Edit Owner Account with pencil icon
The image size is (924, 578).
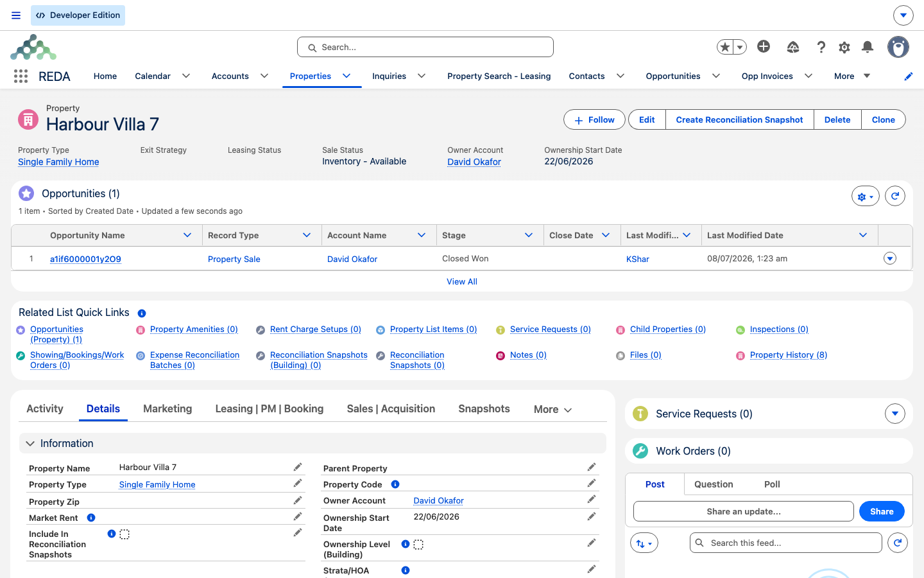coord(592,499)
